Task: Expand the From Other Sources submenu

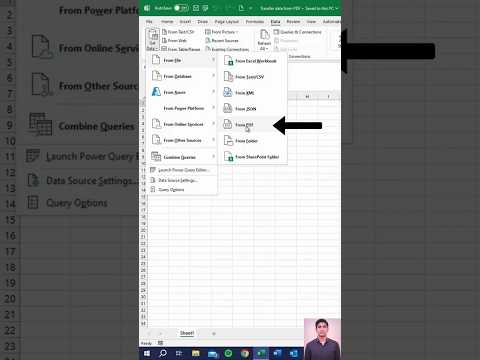Action: [183, 140]
